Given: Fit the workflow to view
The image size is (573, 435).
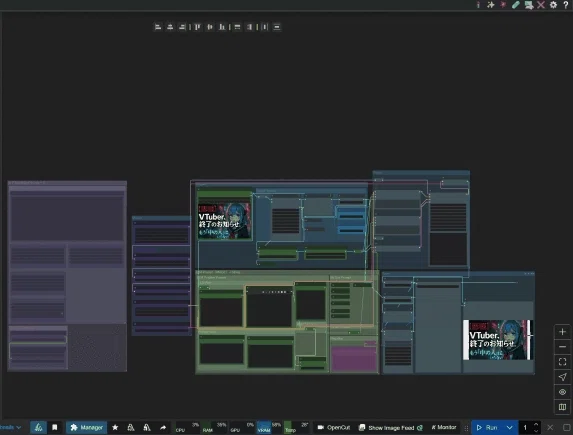Looking at the screenshot, I should click(562, 362).
